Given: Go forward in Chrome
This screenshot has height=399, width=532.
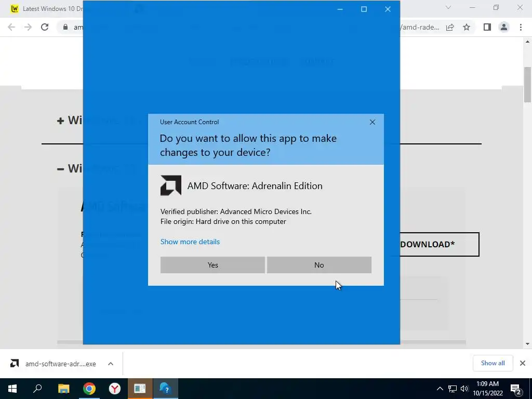Looking at the screenshot, I should [x=28, y=27].
